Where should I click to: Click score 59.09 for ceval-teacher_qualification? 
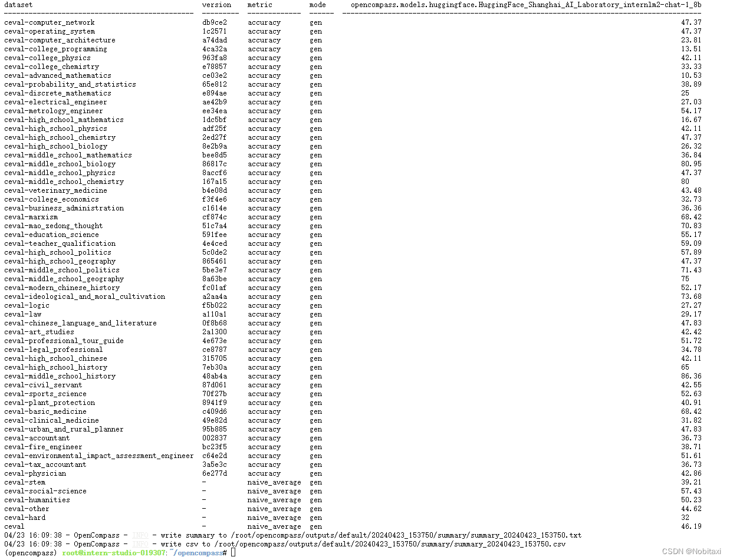coord(691,243)
